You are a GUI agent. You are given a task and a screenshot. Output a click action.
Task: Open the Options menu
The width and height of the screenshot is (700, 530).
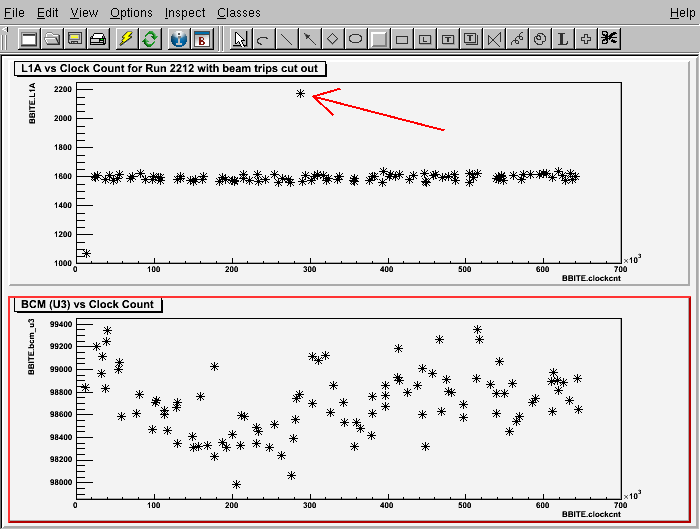coord(131,13)
